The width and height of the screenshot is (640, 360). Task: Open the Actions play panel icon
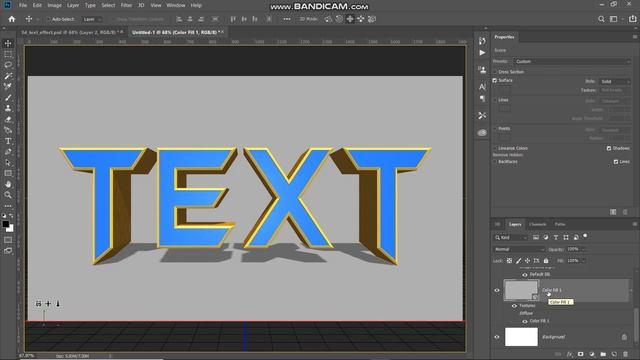tap(482, 53)
